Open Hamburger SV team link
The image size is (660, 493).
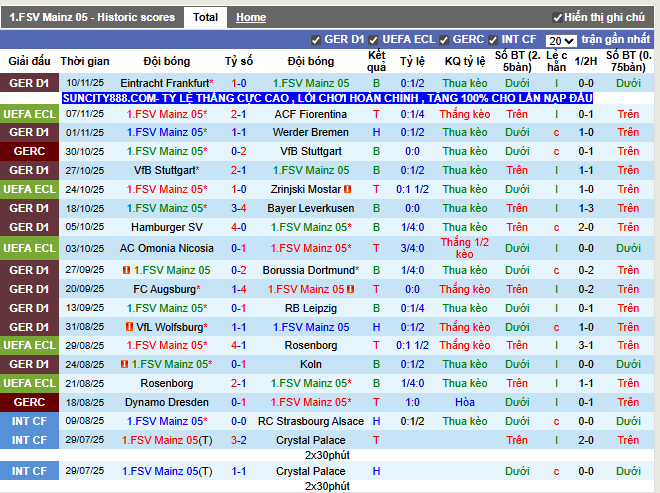(x=167, y=227)
